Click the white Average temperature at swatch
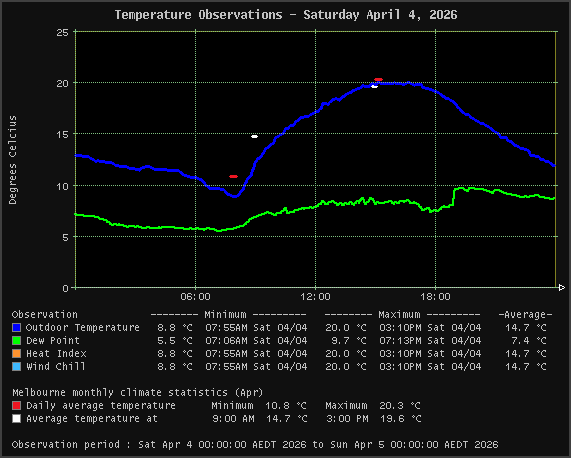Screen dimensions: 571x458 click(16, 419)
